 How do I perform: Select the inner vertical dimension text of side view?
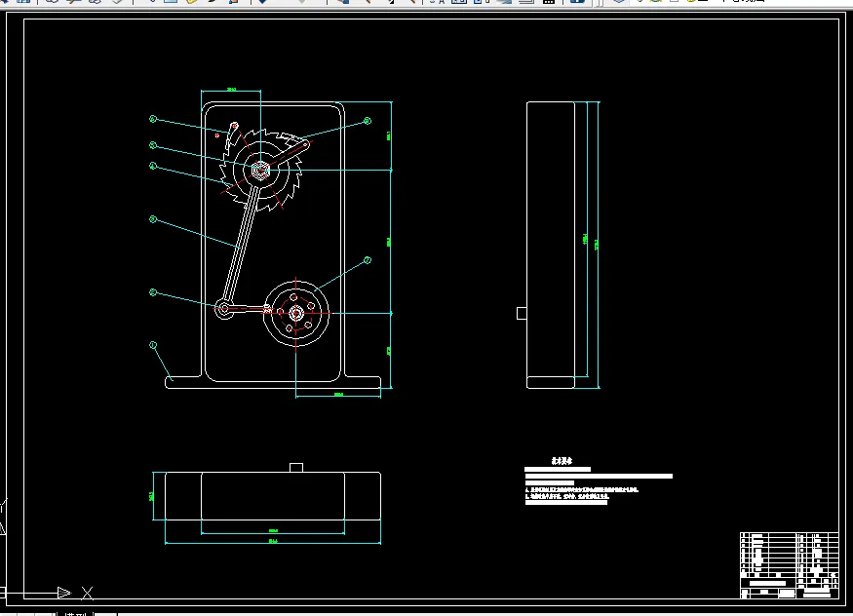tap(585, 239)
